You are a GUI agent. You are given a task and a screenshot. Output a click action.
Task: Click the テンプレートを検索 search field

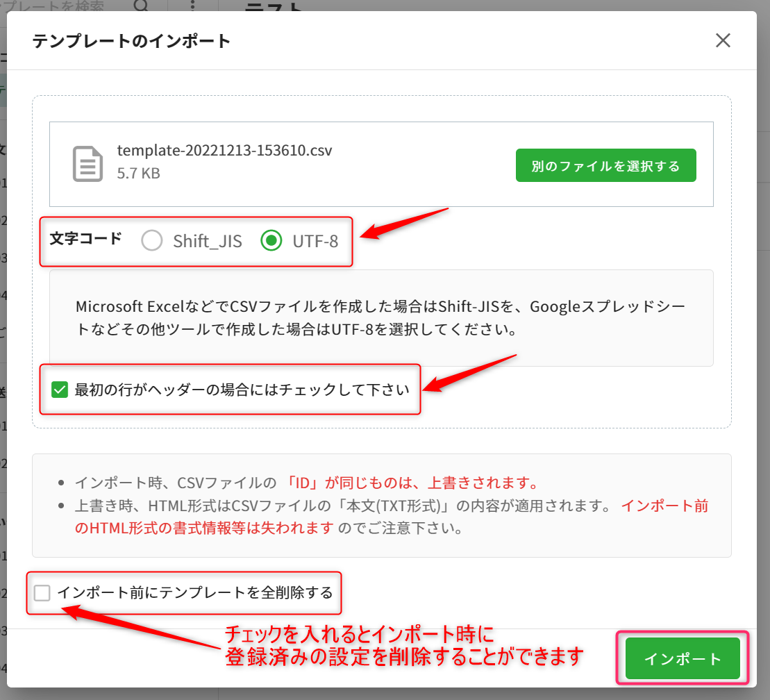62,6
